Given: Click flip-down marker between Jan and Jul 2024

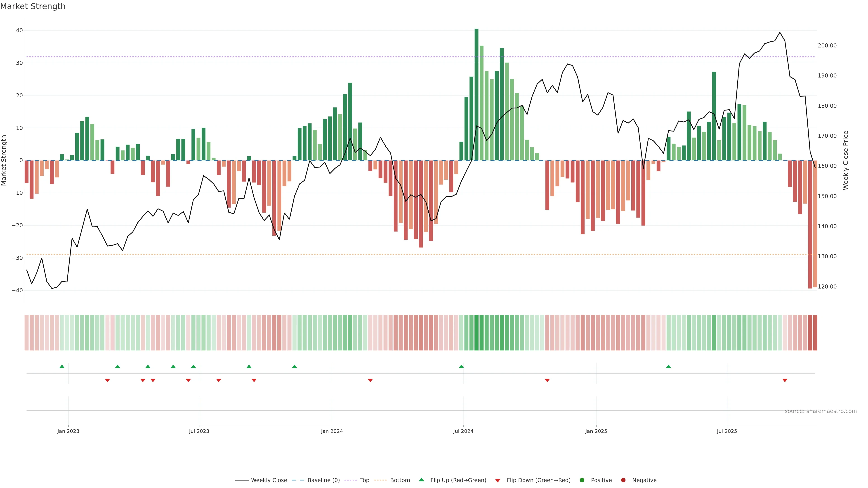Looking at the screenshot, I should 370,380.
